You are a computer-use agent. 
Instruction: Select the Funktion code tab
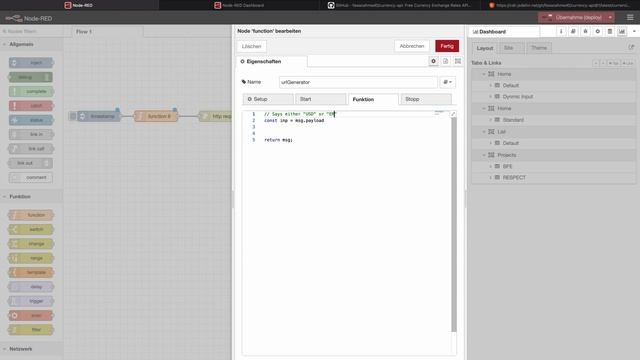373,99
